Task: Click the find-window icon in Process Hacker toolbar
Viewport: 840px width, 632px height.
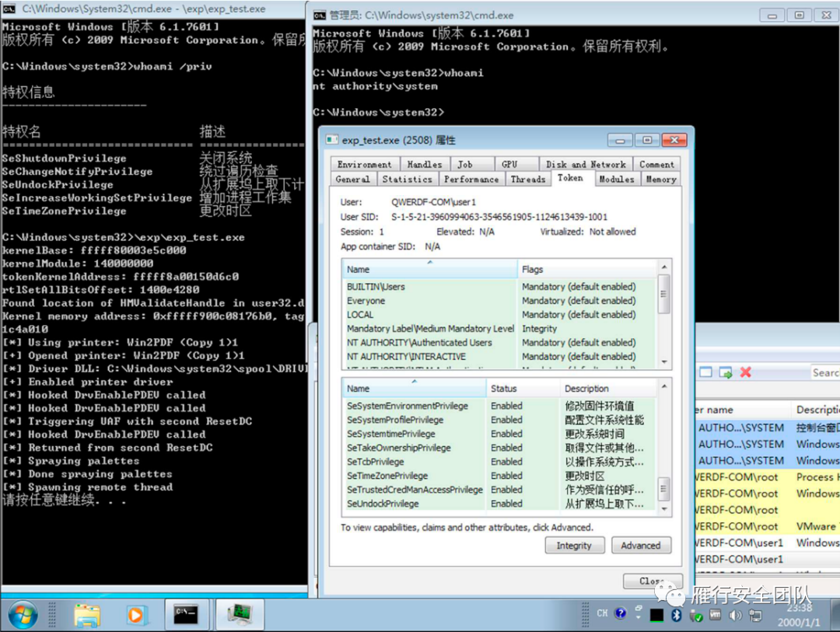Action: [705, 372]
